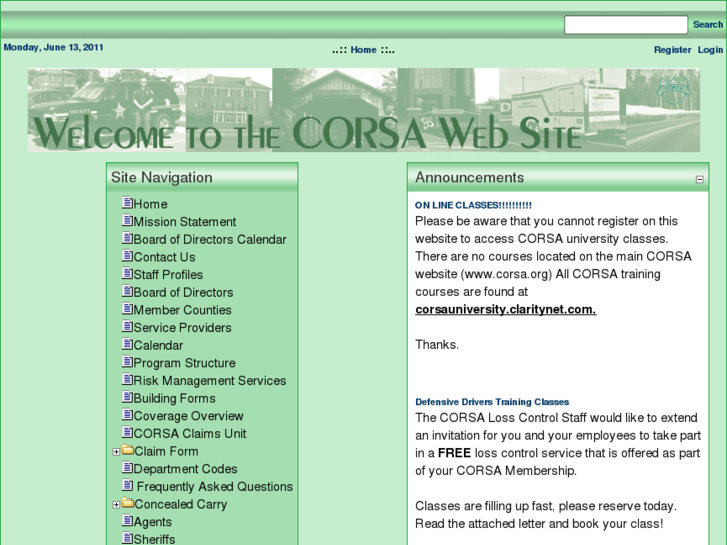Image resolution: width=727 pixels, height=545 pixels.
Task: Click the page icon beside Agents
Action: [x=127, y=520]
